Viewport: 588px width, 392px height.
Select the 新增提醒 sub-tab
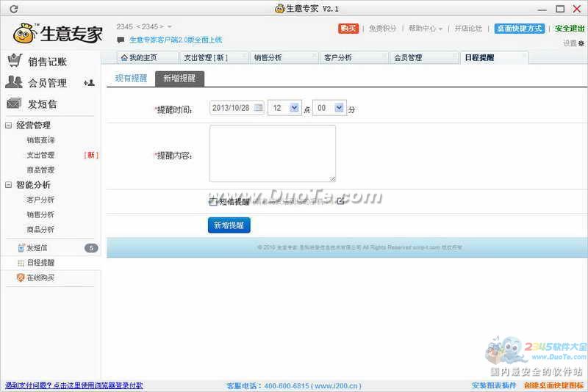click(x=179, y=79)
